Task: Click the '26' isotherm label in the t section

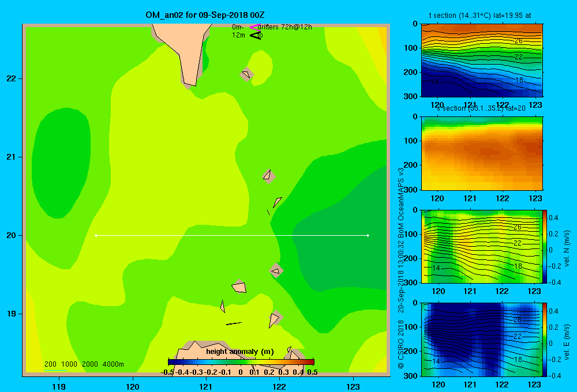Action: point(519,41)
